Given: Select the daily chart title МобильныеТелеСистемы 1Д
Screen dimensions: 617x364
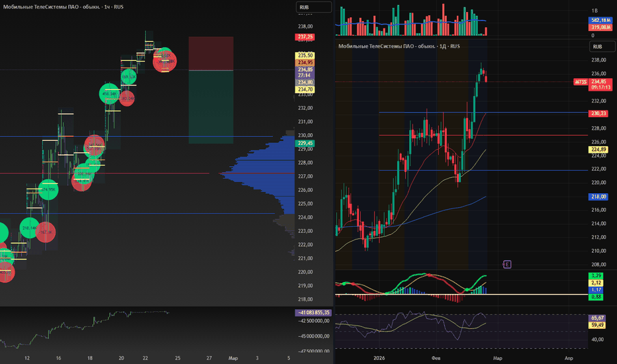Looking at the screenshot, I should [x=399, y=46].
